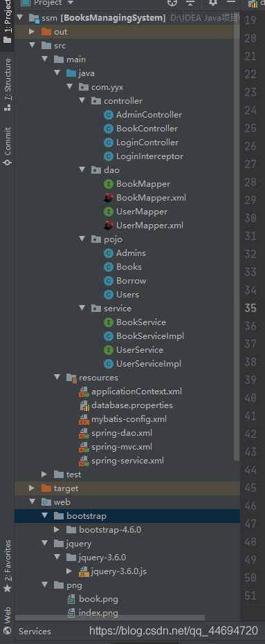The height and width of the screenshot is (644, 265).
Task: Select the png folder row
Action: [127, 585]
